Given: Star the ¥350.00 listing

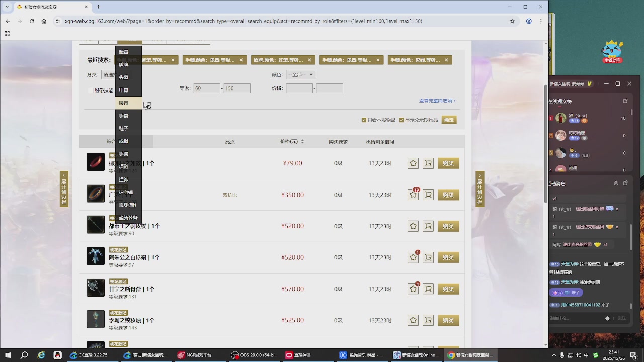Looking at the screenshot, I should [413, 195].
